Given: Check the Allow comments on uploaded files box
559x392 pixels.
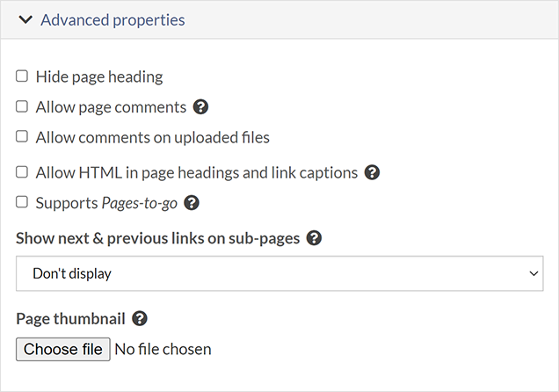Looking at the screenshot, I should [x=22, y=137].
